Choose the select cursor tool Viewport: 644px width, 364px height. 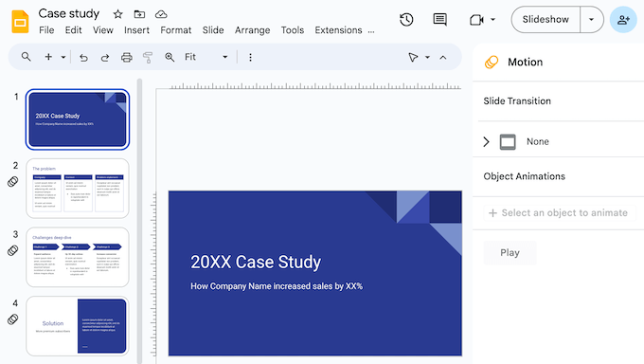413,57
